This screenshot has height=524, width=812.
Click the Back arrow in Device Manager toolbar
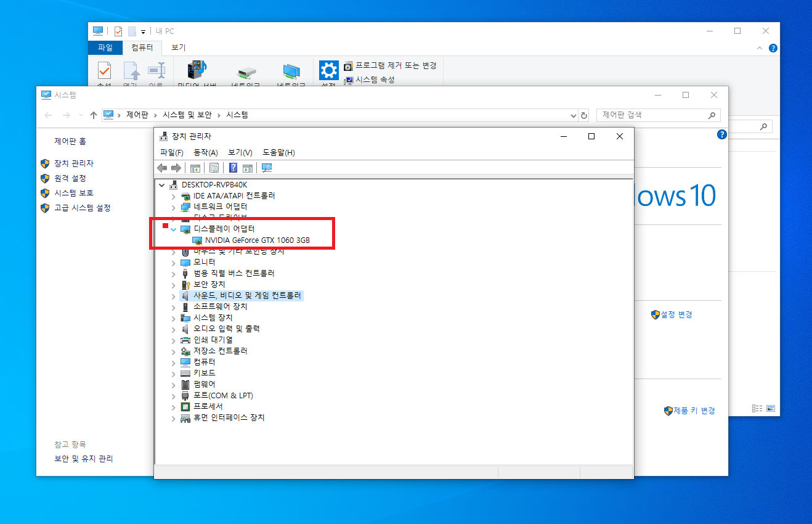162,168
